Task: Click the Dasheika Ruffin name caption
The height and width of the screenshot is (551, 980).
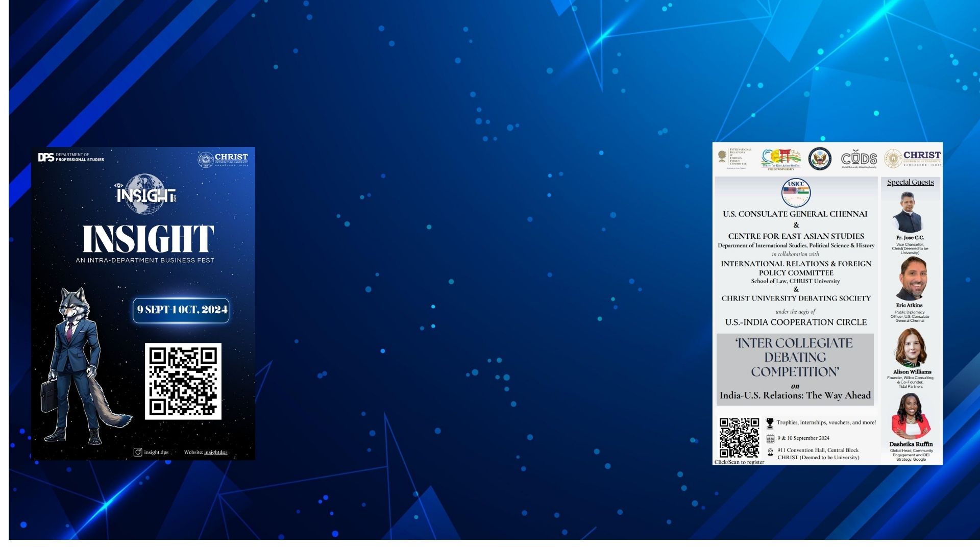Action: click(911, 444)
